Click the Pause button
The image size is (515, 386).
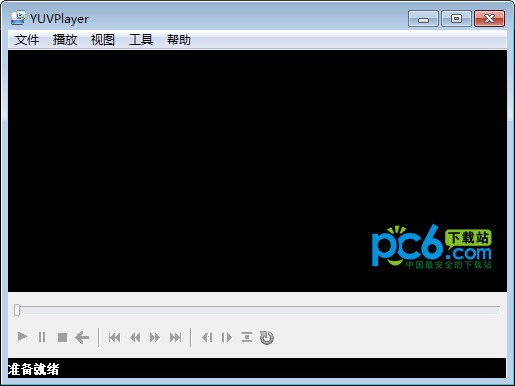[x=42, y=337]
